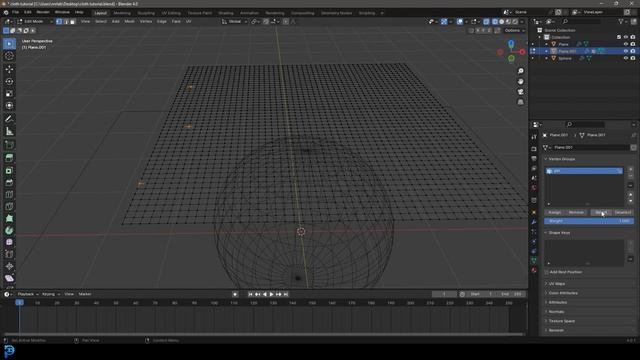
Task: Click the Zoom view icon in viewport
Action: [521, 71]
